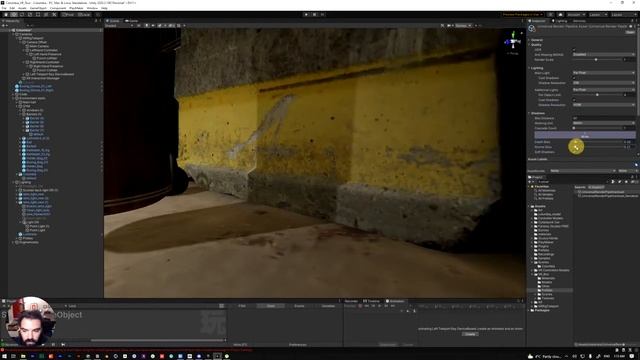
Task: Select the Prefabs folder in Project
Action: [547, 290]
